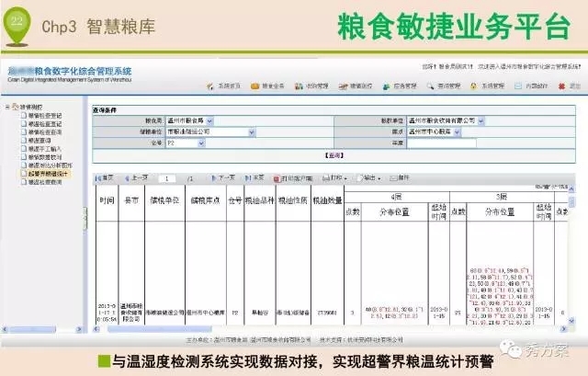Open last tree item 粮温检查查询
The width and height of the screenshot is (588, 376).
[41, 182]
